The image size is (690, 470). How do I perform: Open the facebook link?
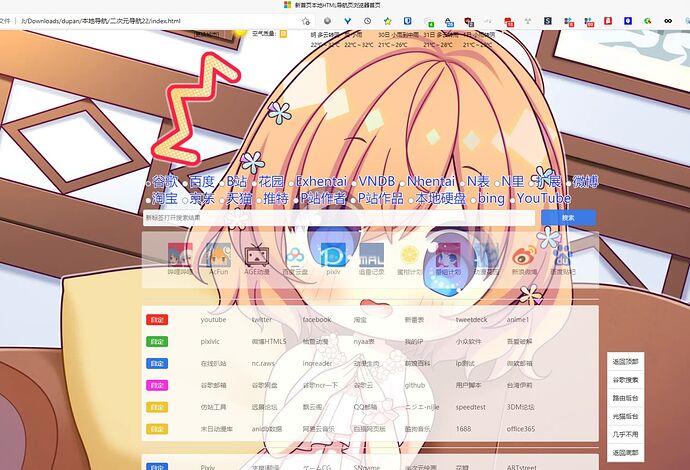pos(317,319)
